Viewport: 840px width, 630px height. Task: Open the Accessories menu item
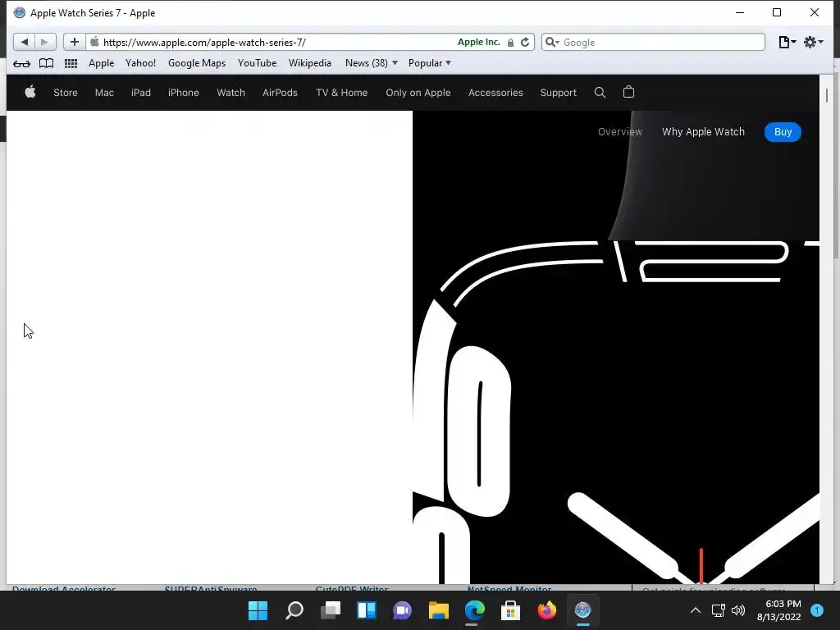tap(495, 93)
